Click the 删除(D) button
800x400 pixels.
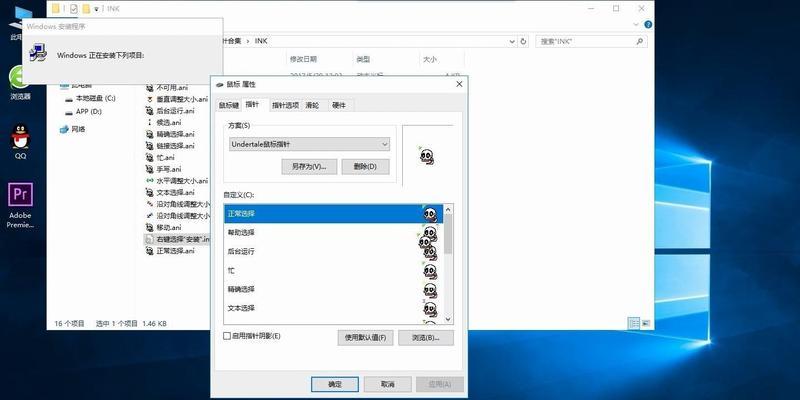point(365,167)
